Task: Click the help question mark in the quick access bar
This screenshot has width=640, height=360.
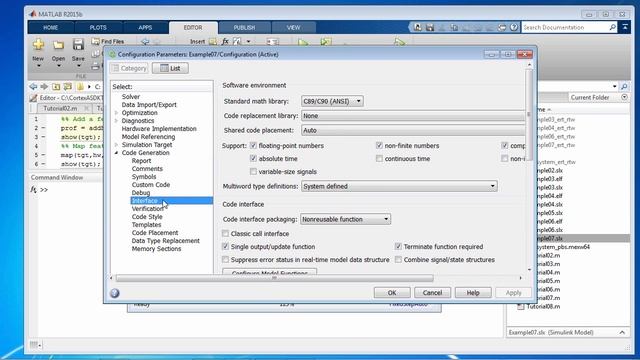Action: click(x=514, y=27)
